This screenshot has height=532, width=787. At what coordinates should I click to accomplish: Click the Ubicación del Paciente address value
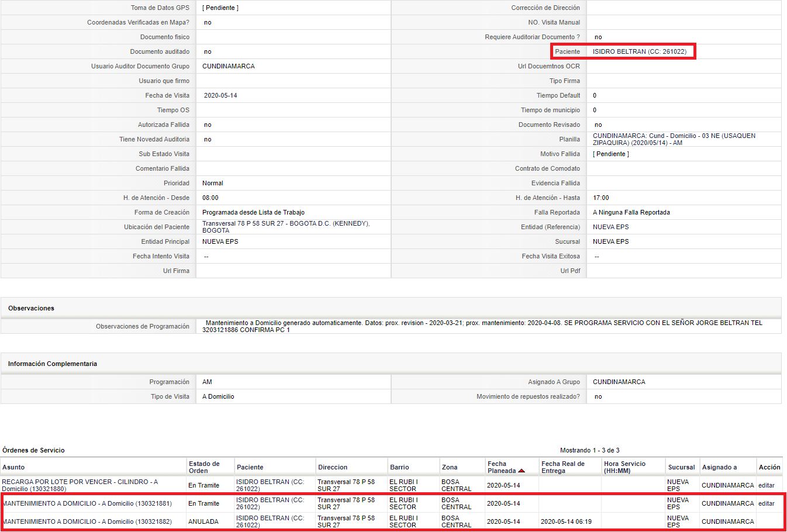click(286, 227)
